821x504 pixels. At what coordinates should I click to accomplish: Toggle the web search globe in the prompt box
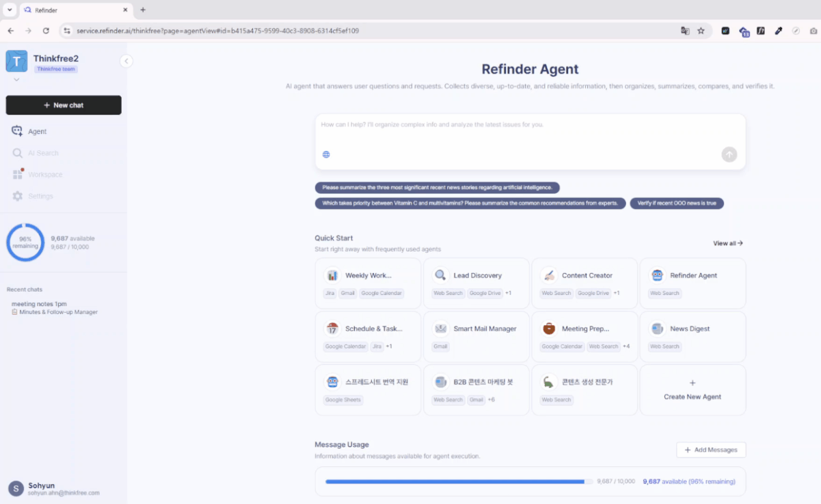[x=326, y=154]
